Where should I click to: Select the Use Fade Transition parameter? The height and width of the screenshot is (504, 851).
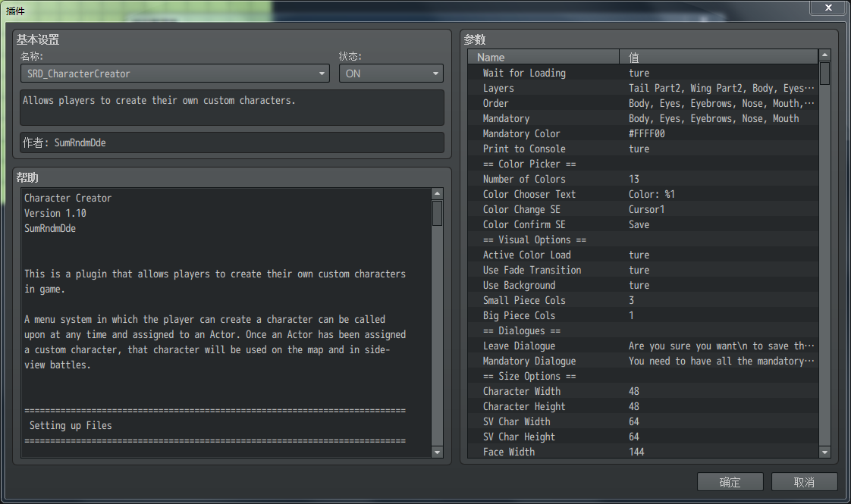pyautogui.click(x=643, y=270)
